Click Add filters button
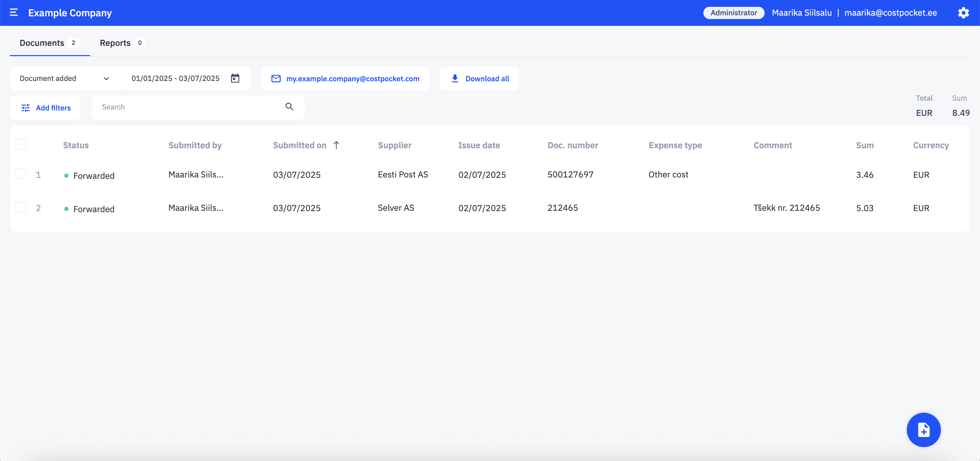The height and width of the screenshot is (461, 980). pos(45,108)
